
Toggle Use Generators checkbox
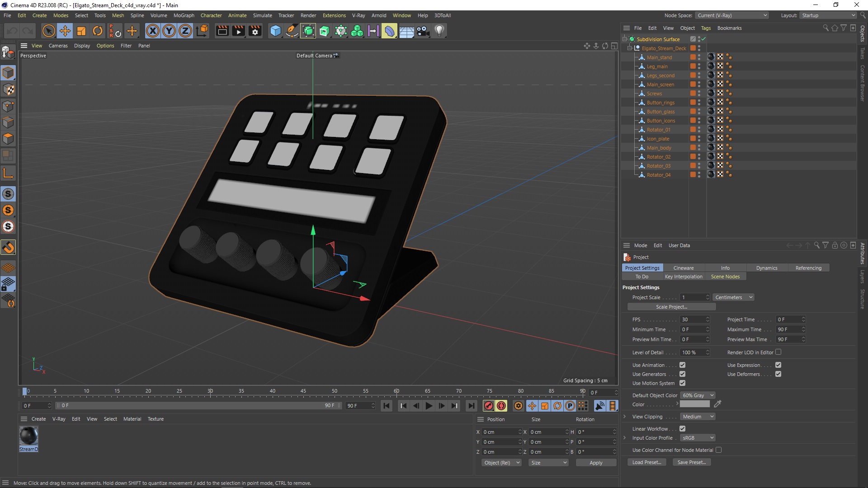pyautogui.click(x=683, y=374)
